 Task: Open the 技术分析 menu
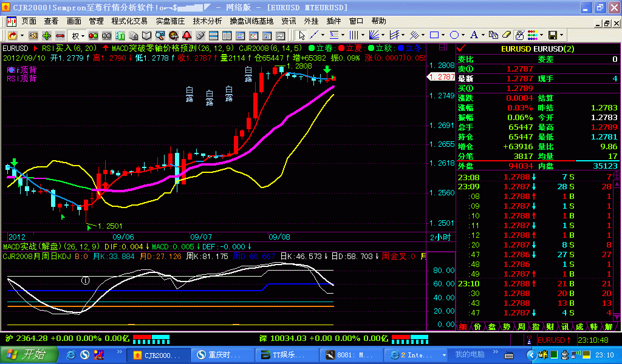point(207,21)
